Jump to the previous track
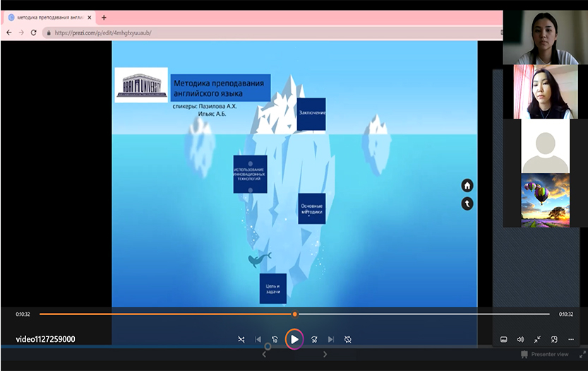 tap(258, 339)
